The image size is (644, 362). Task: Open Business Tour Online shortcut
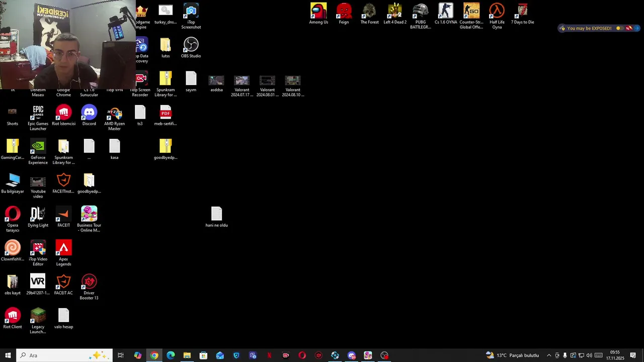[89, 219]
